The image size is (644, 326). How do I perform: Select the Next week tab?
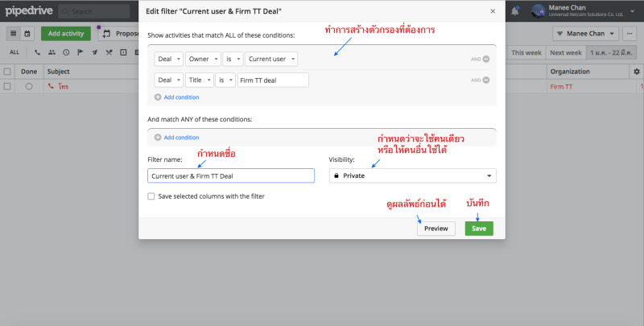coord(565,52)
